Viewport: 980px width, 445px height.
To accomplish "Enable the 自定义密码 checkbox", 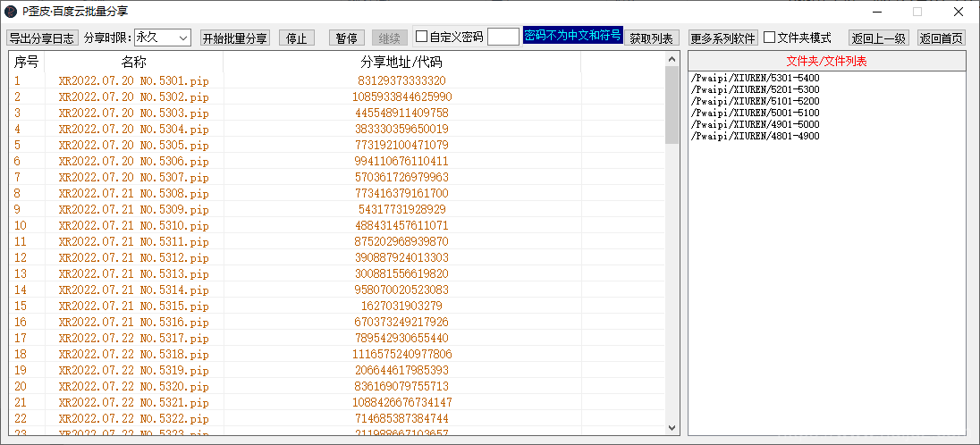I will click(422, 37).
